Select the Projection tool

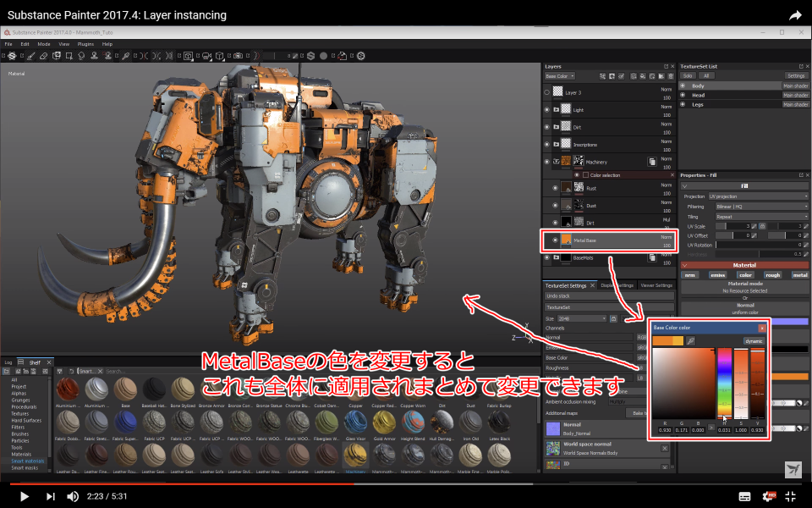pos(57,56)
